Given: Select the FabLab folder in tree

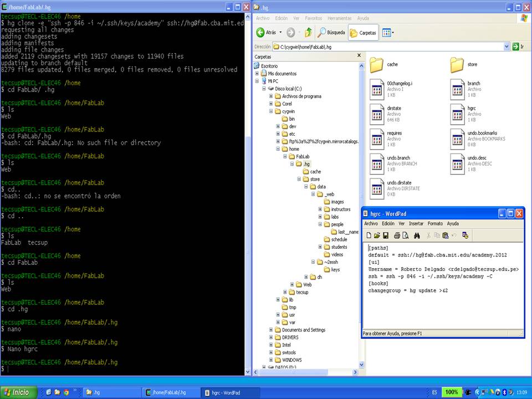Looking at the screenshot, I should click(299, 156).
